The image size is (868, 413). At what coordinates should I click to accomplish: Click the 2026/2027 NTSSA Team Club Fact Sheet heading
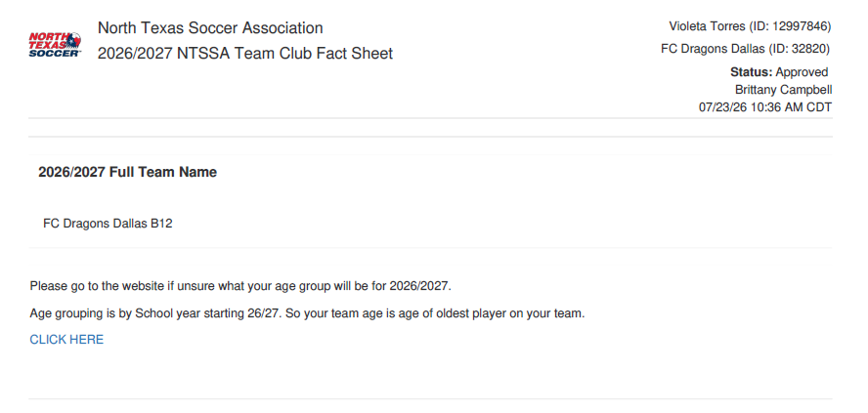245,54
